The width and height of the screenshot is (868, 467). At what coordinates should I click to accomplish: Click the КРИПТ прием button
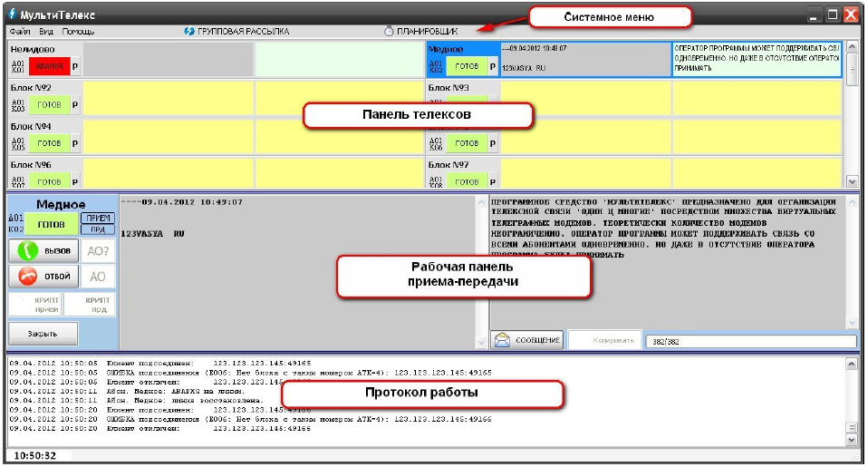[x=35, y=304]
